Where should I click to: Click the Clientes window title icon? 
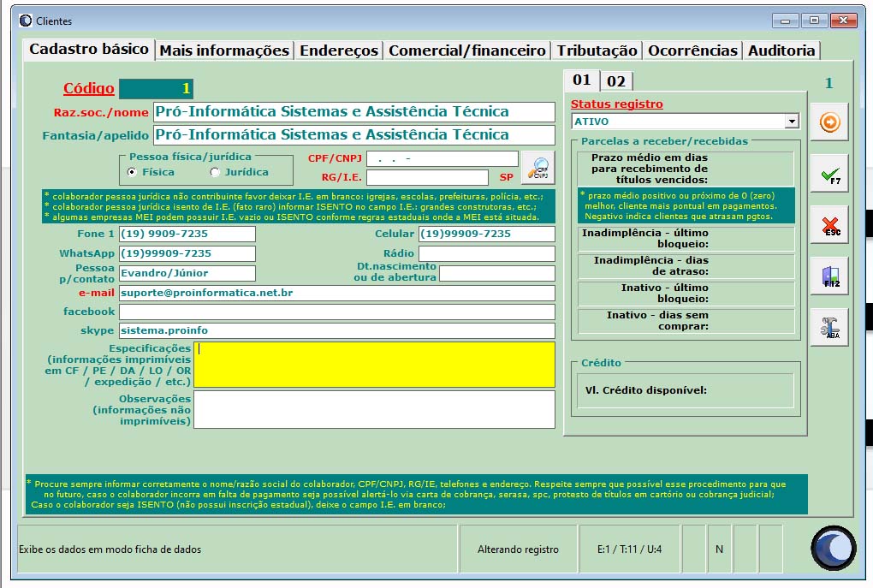[26, 21]
